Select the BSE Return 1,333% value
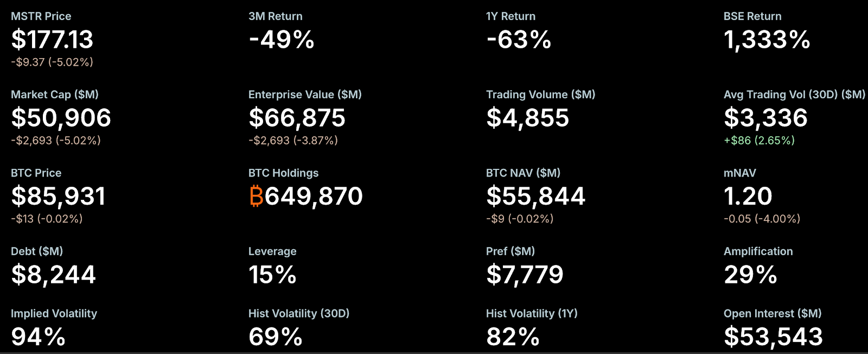 pyautogui.click(x=767, y=40)
